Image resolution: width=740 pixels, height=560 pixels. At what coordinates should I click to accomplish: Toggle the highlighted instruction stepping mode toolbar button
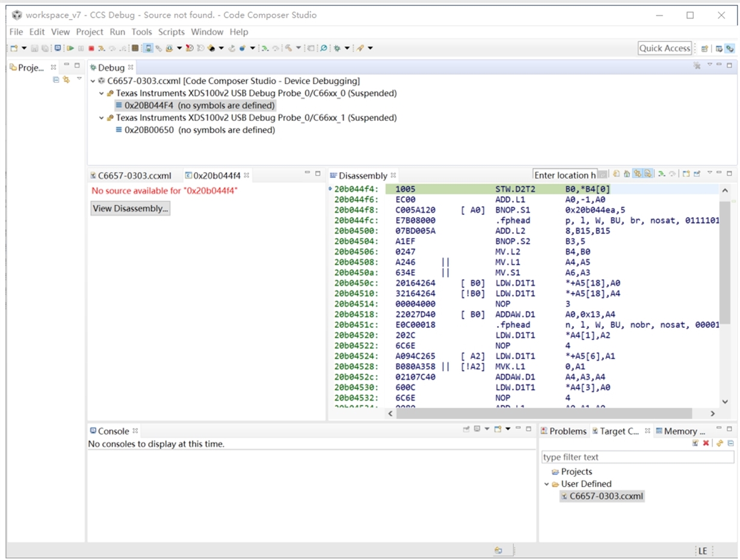pos(147,48)
